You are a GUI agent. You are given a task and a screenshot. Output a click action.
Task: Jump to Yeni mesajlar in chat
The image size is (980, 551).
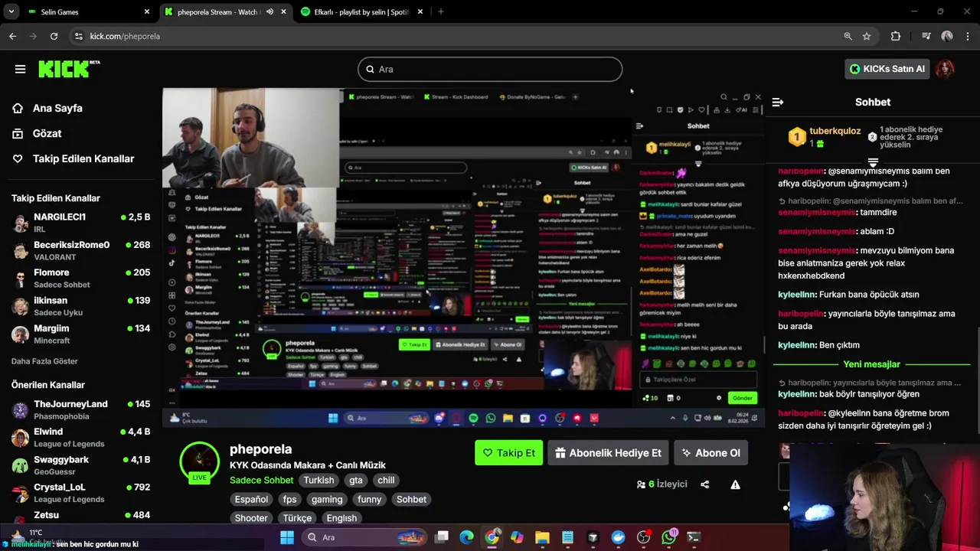[x=871, y=364]
